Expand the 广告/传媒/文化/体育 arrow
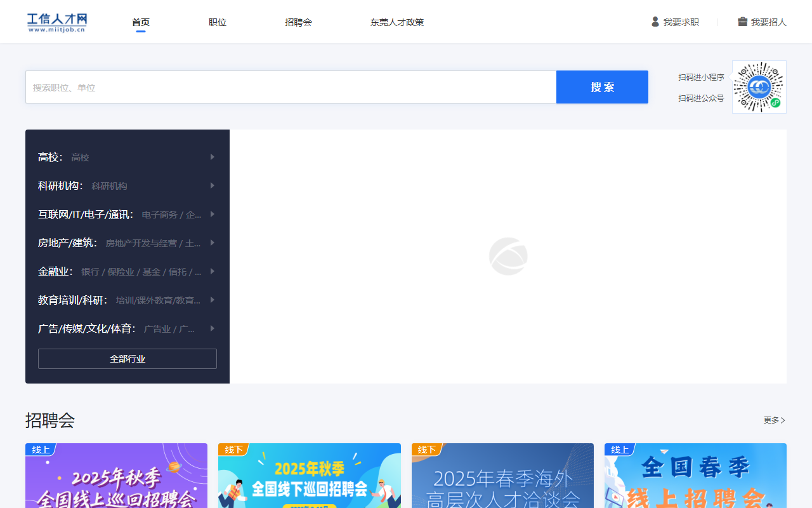 [x=213, y=328]
